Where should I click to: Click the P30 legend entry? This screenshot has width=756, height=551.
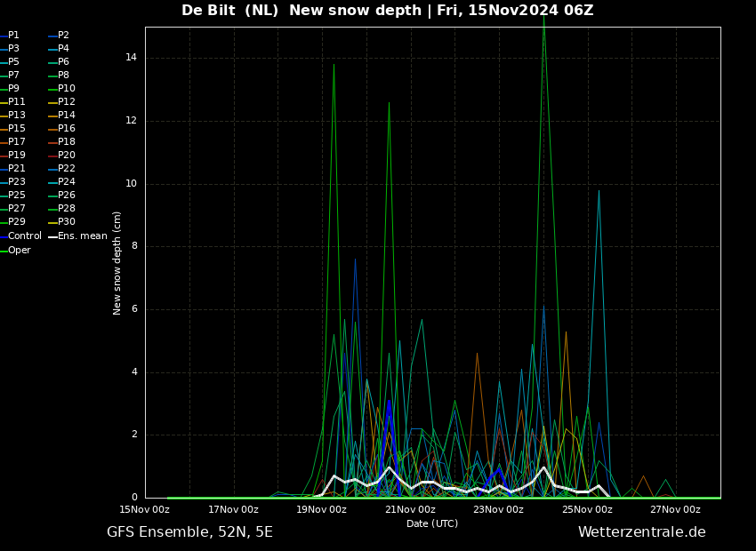coord(67,221)
